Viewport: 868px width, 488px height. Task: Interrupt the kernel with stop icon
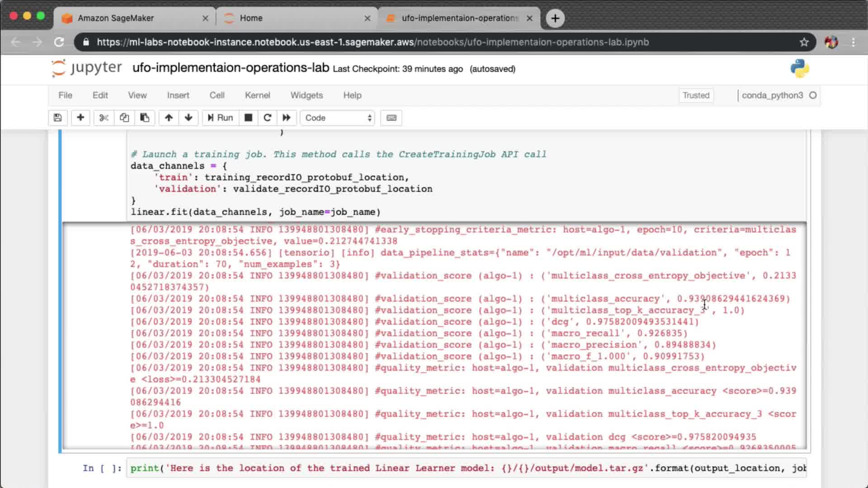pyautogui.click(x=248, y=118)
